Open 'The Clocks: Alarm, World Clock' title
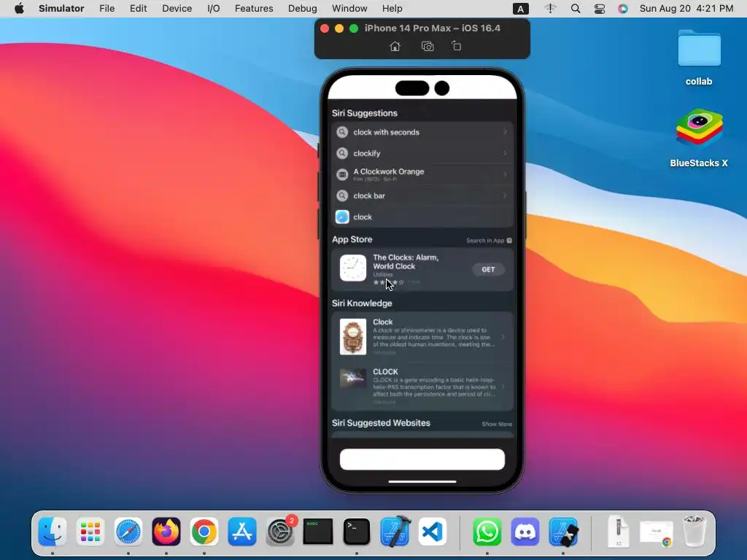 click(x=406, y=262)
